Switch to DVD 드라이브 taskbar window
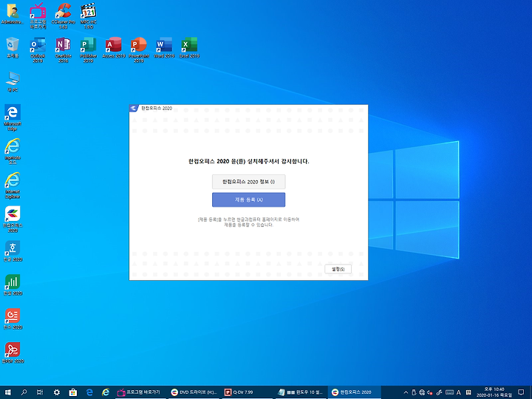 (194, 392)
